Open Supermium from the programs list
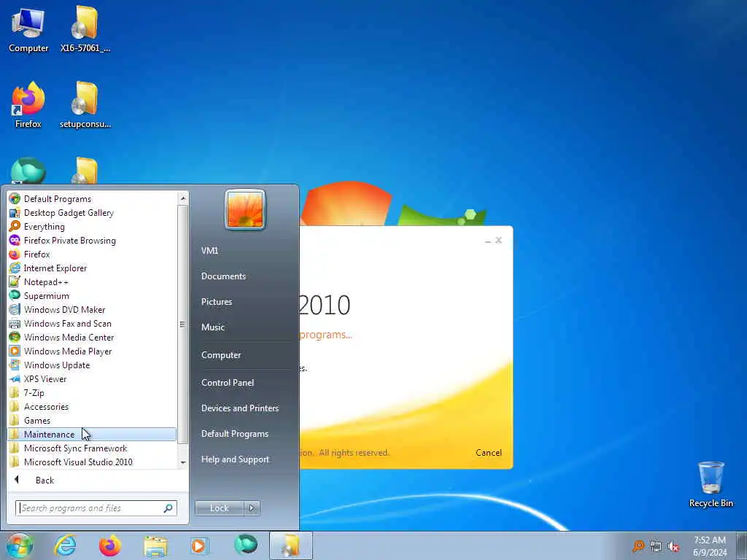Image resolution: width=747 pixels, height=560 pixels. coord(92,296)
